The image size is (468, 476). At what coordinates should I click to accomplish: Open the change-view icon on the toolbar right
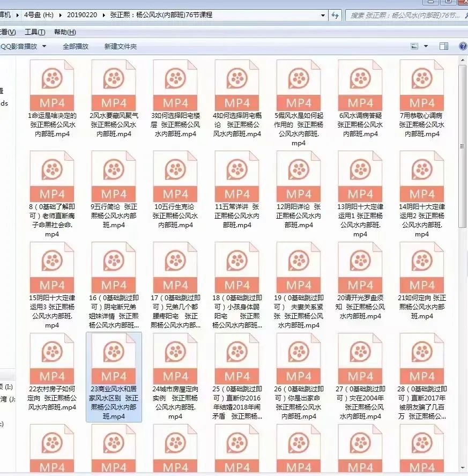[x=414, y=46]
